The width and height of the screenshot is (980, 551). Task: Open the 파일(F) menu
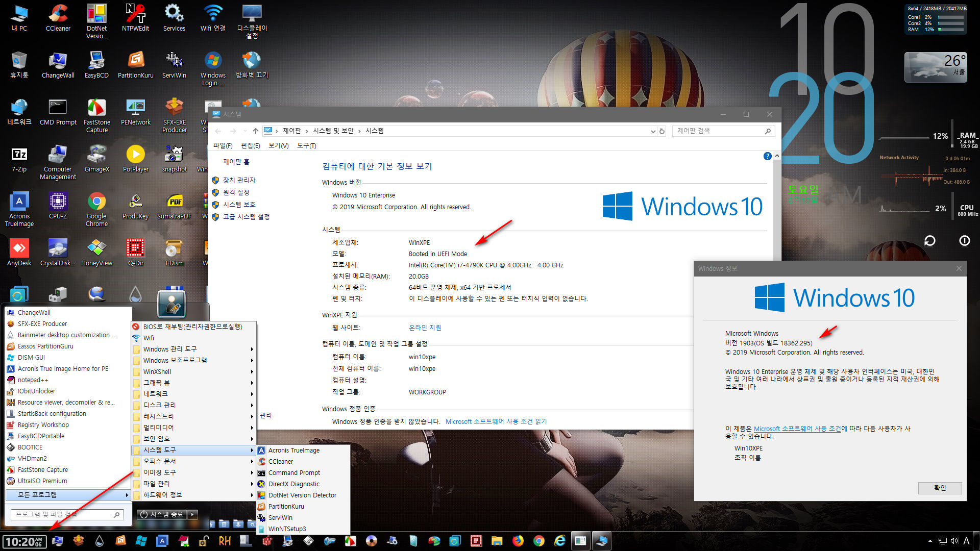(223, 146)
